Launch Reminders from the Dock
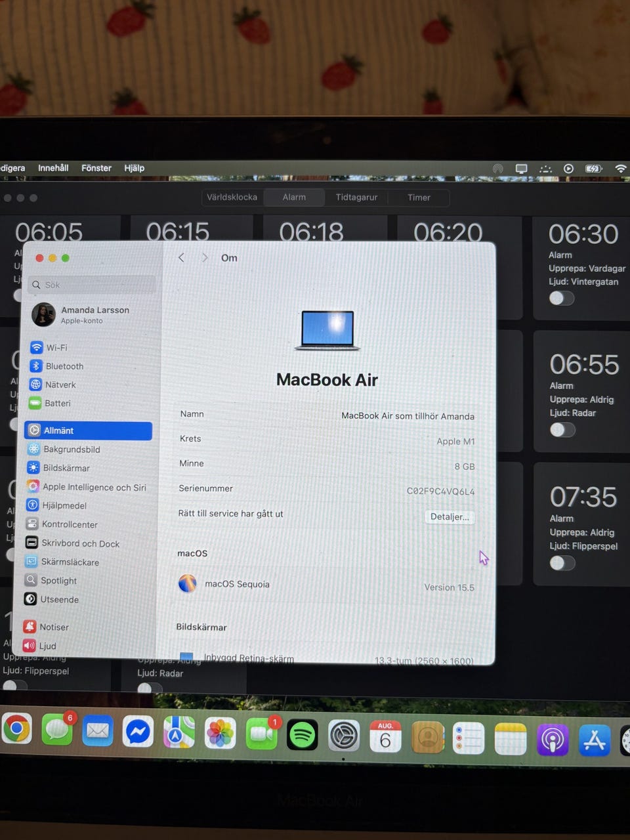630x840 pixels. tap(469, 739)
